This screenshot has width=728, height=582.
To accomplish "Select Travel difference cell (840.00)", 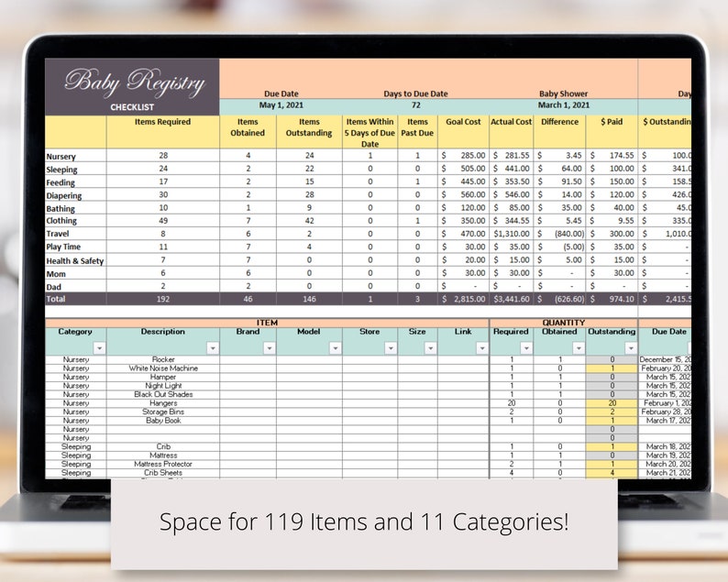I will tap(560, 234).
